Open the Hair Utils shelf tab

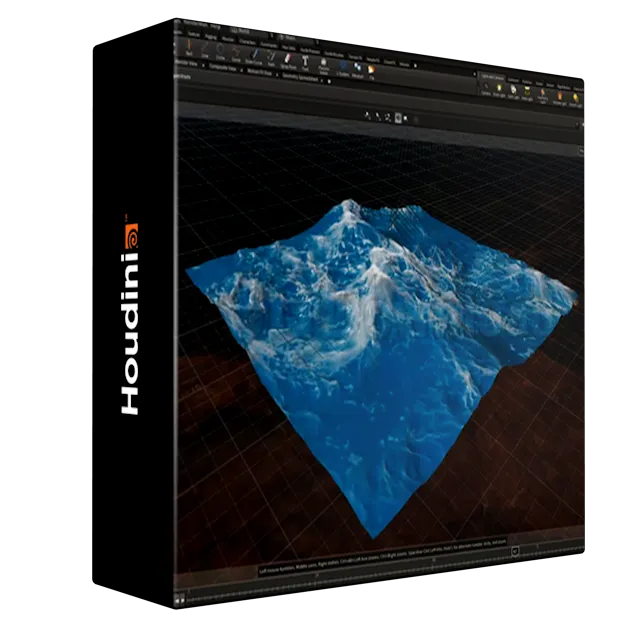click(x=289, y=48)
